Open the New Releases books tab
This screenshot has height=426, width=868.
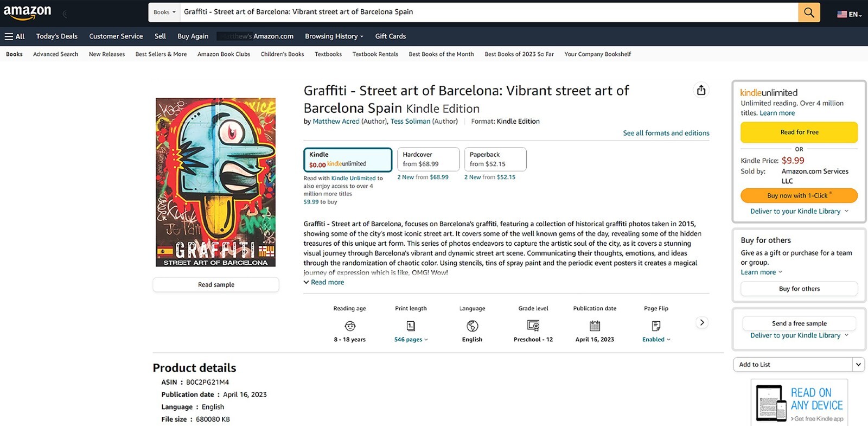(107, 54)
